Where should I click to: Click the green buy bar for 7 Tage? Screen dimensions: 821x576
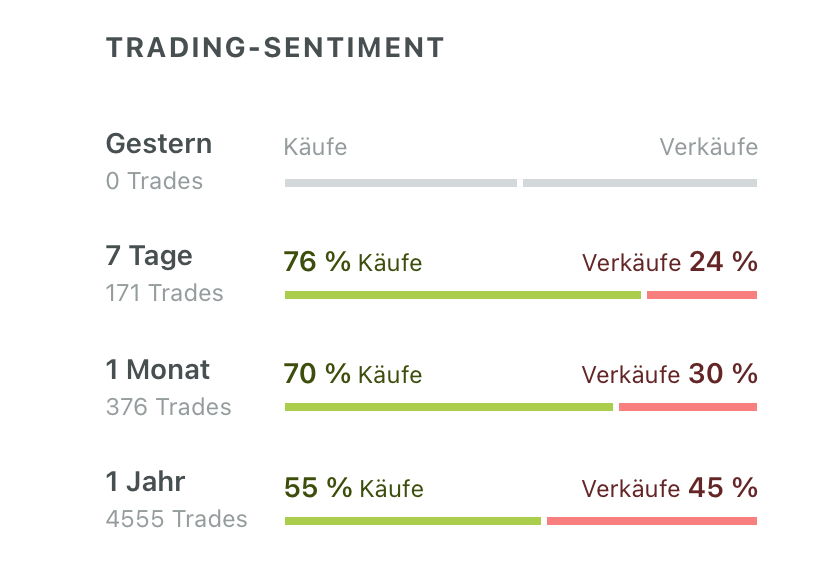click(x=462, y=295)
